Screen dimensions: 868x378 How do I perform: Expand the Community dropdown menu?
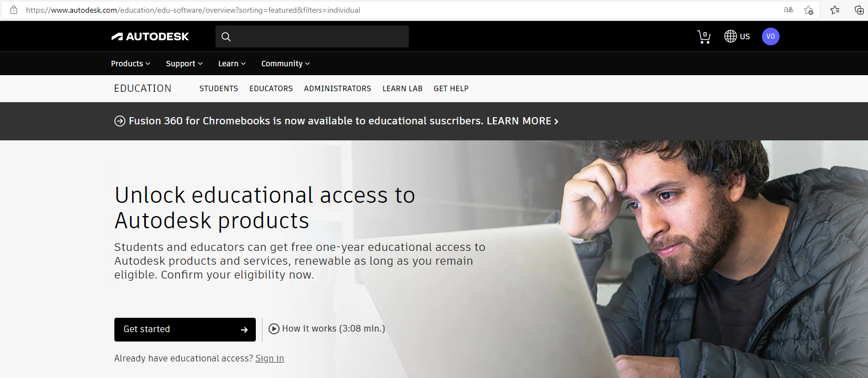click(x=285, y=64)
